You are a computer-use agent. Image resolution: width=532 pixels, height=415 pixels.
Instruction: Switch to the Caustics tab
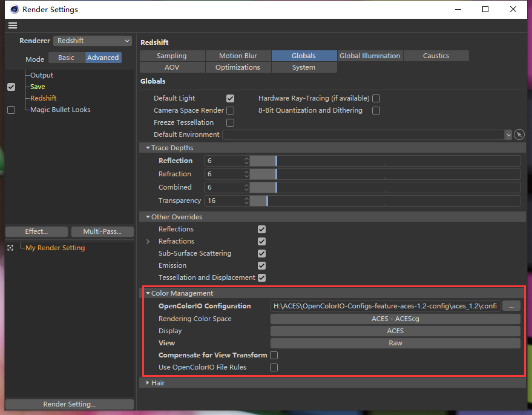[436, 56]
